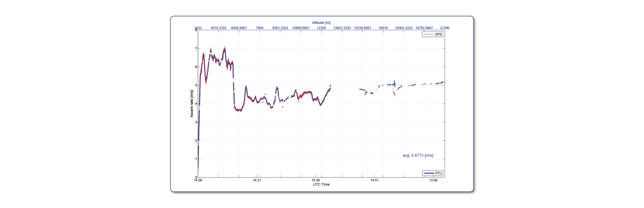Image resolution: width=644 pixels, height=208 pixels.
Task: Click the PTU legend entry
Action: [433, 173]
